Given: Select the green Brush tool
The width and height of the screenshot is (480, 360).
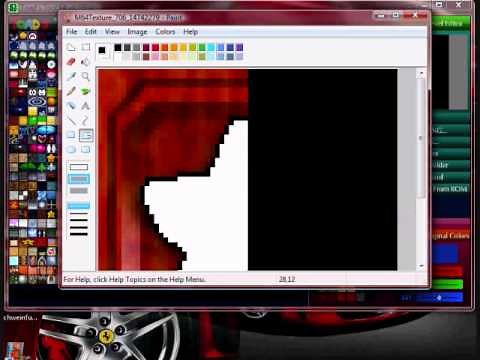Looking at the screenshot, I should pos(86,91).
